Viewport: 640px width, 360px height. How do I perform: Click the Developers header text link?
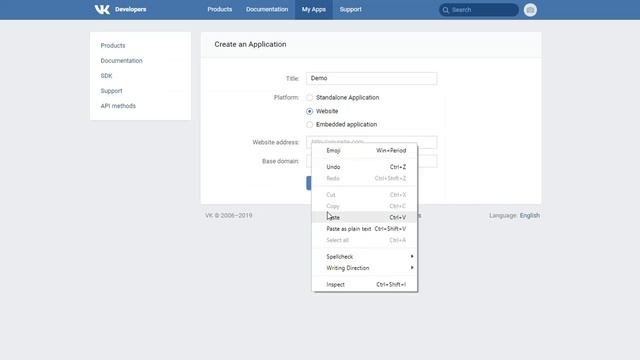point(131,9)
